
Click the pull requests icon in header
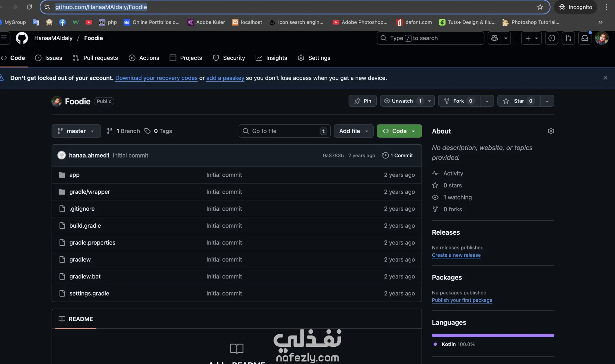[x=568, y=38]
